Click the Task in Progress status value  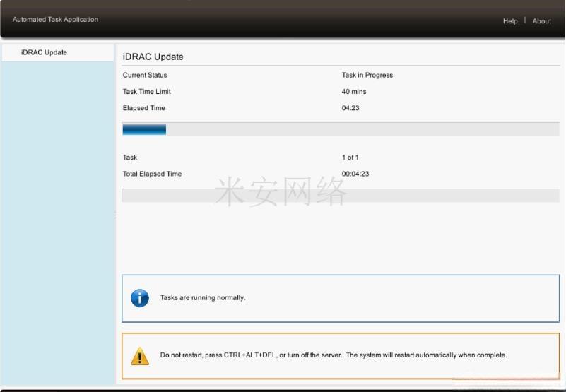(367, 75)
